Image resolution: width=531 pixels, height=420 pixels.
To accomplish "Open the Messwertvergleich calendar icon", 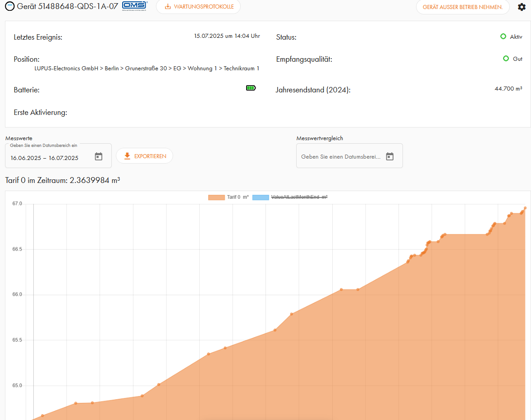I will point(389,155).
